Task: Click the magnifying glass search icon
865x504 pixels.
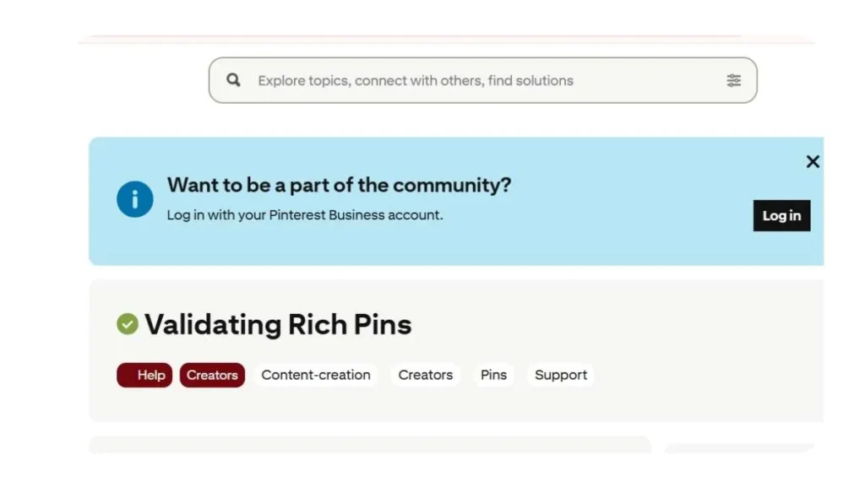Action: pyautogui.click(x=234, y=80)
